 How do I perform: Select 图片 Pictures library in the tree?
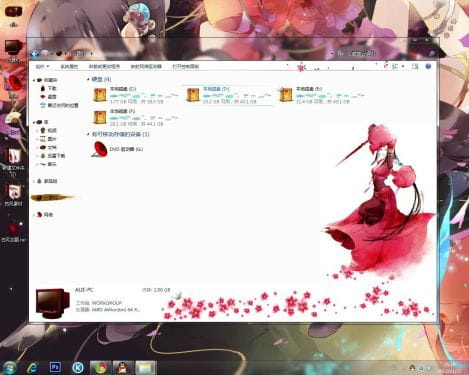[x=48, y=139]
